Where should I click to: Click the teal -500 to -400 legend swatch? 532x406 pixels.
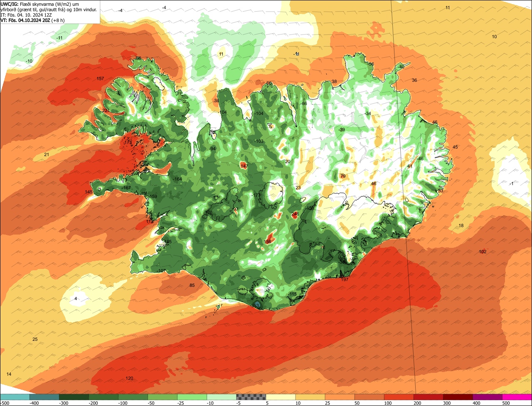click(15, 397)
